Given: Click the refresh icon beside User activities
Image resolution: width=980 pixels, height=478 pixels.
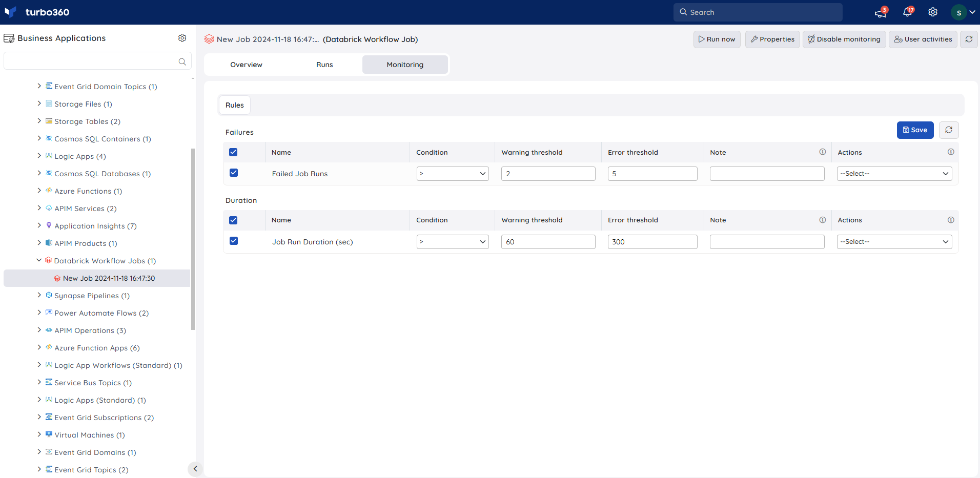Looking at the screenshot, I should pos(969,39).
